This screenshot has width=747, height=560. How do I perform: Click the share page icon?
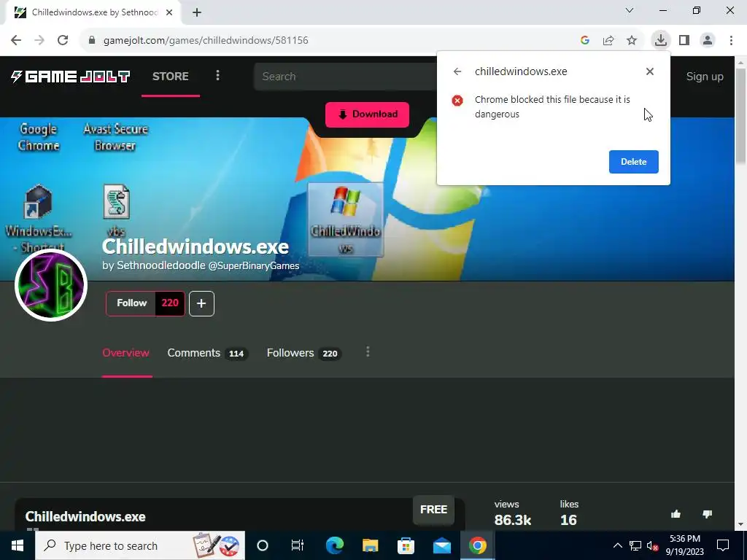coord(608,41)
